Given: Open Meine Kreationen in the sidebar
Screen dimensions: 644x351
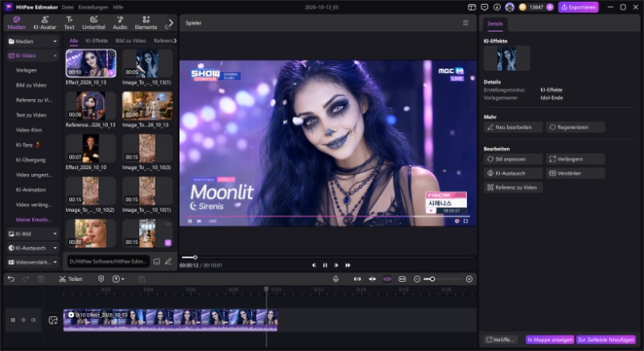Looking at the screenshot, I should coord(33,220).
